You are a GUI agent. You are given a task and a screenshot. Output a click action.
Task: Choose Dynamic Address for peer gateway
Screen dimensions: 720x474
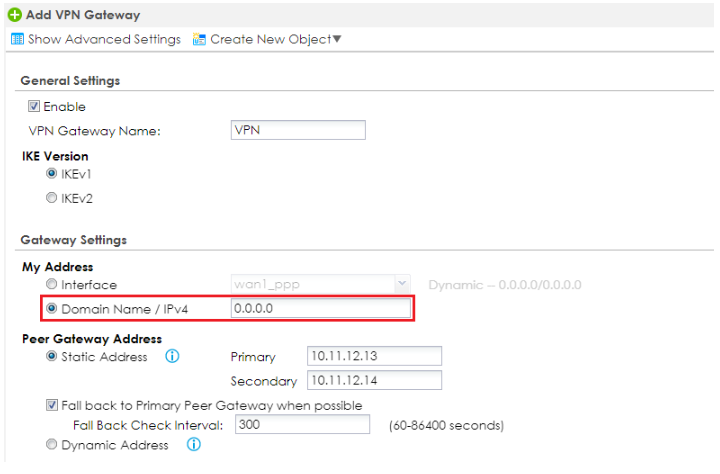point(52,445)
